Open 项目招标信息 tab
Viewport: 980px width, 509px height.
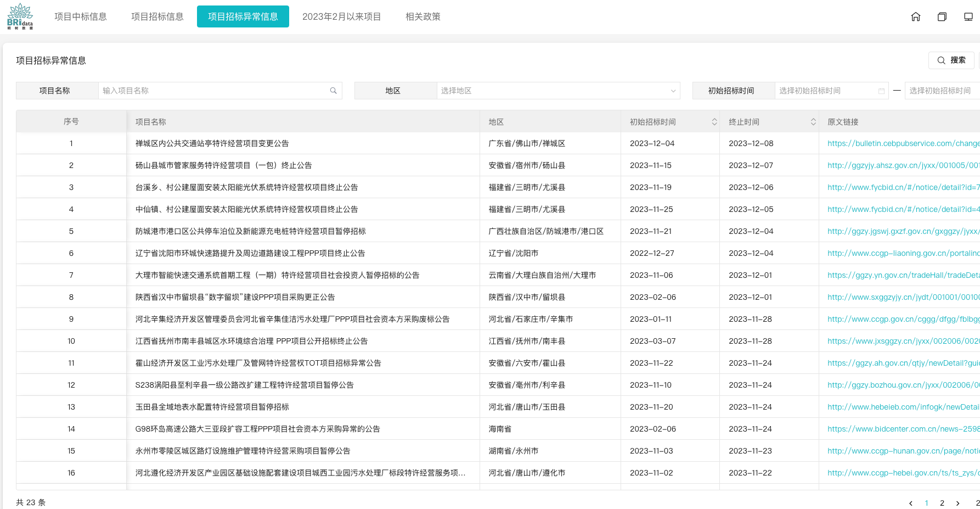pyautogui.click(x=157, y=16)
